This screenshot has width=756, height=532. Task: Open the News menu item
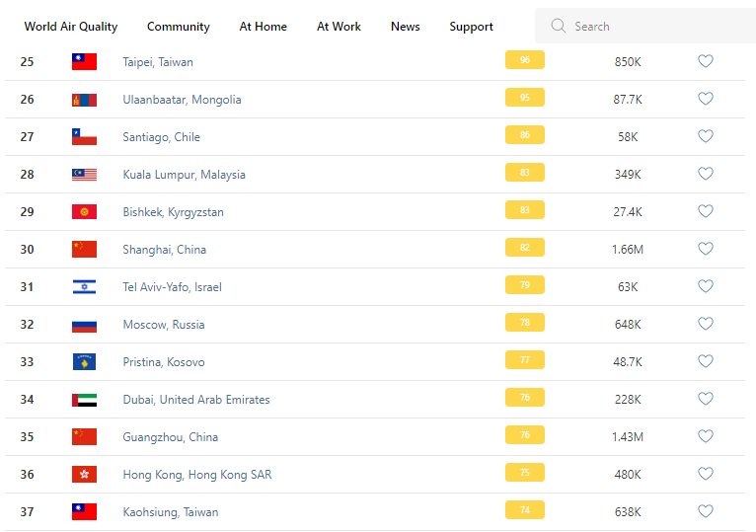406,27
